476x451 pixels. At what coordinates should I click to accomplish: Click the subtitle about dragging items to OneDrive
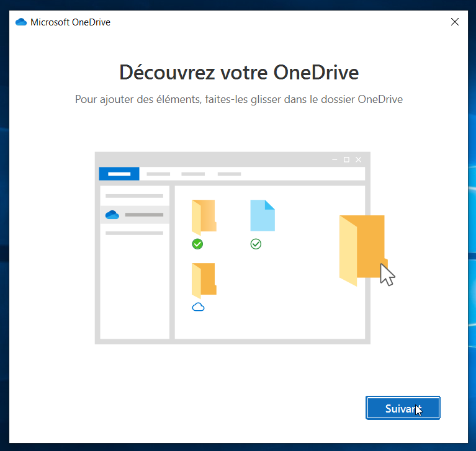click(x=239, y=99)
